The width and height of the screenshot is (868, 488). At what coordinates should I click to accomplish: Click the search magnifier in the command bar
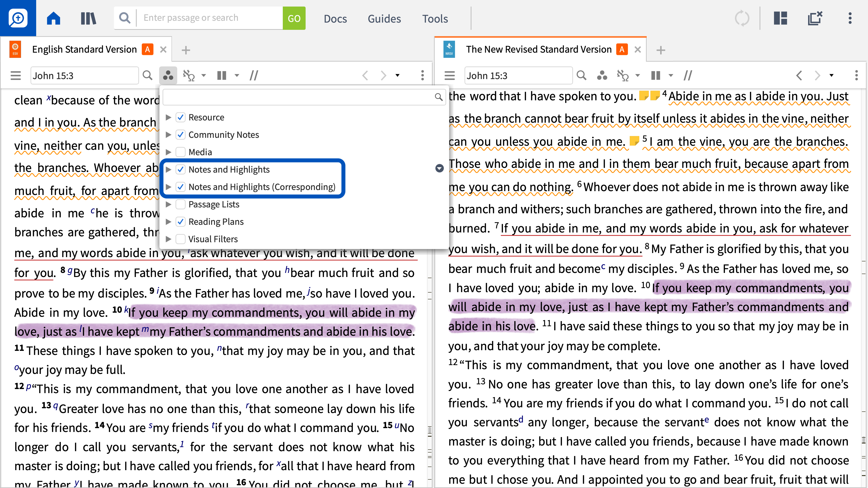125,18
